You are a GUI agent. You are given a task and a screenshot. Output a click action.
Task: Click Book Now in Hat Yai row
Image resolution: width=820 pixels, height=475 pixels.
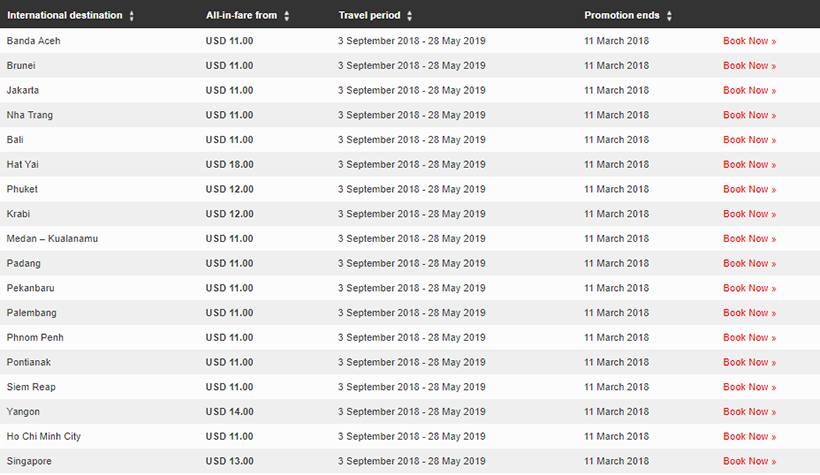point(749,164)
